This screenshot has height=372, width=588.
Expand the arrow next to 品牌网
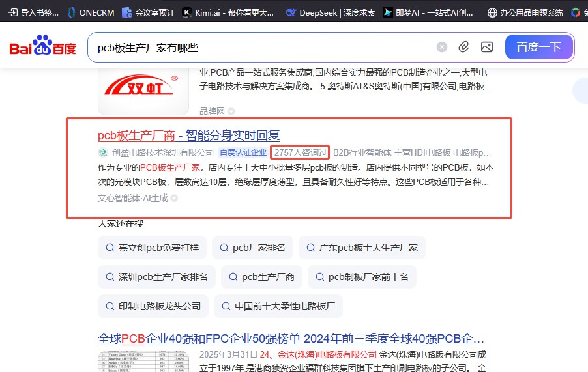(x=231, y=111)
